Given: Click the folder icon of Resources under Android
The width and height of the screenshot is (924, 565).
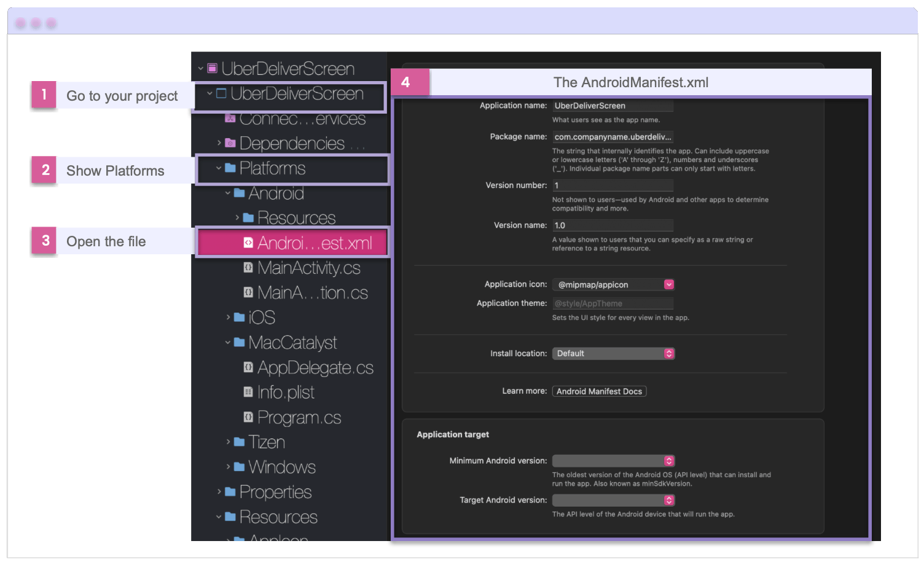Looking at the screenshot, I should coord(249,217).
